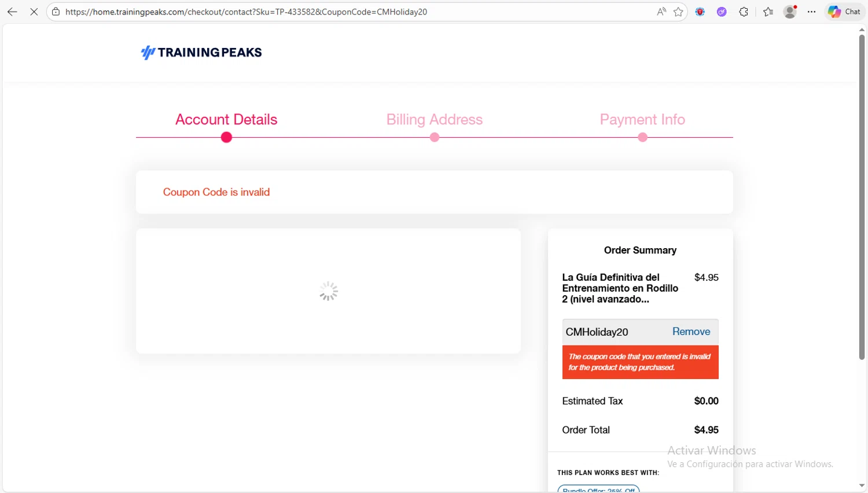Viewport: 868px width, 493px height.
Task: Click the page vertical scrollbar thumb
Action: point(862,197)
